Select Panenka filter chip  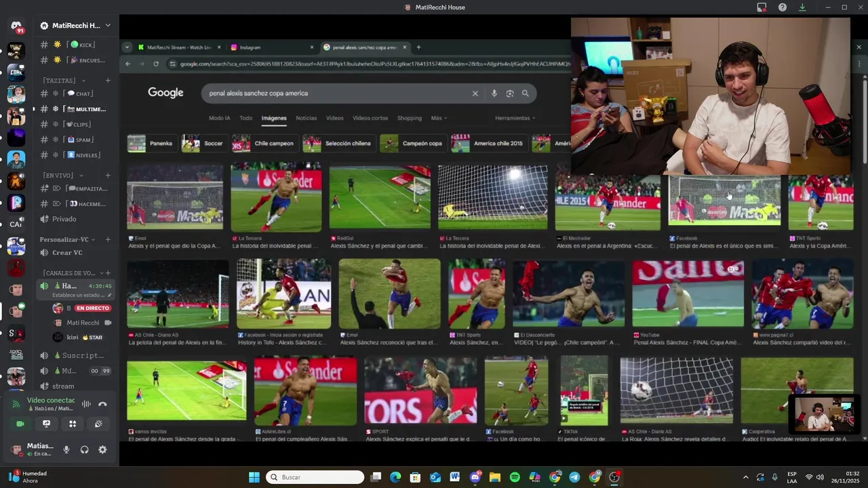pyautogui.click(x=151, y=144)
